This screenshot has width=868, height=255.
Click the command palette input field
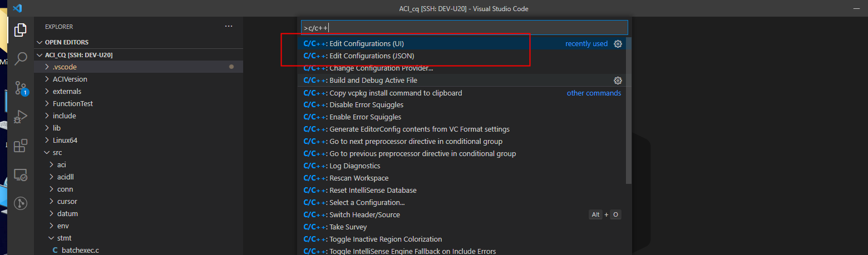point(465,27)
